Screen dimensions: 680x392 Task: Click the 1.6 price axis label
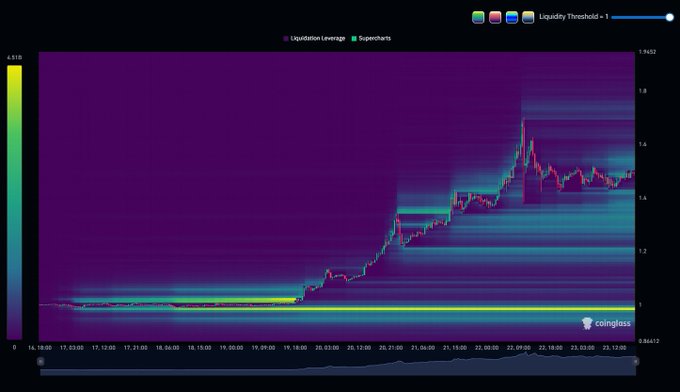coord(642,144)
